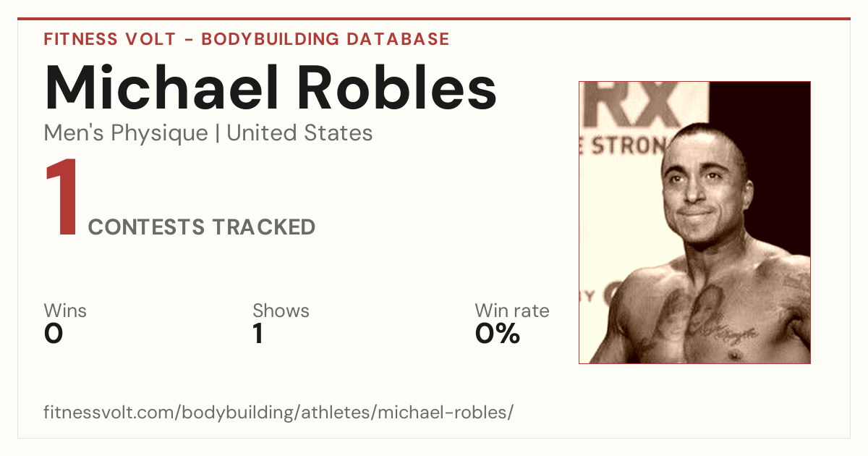Viewport: 868px width, 456px height.
Task: Select the Shows stat label
Action: [x=281, y=311]
